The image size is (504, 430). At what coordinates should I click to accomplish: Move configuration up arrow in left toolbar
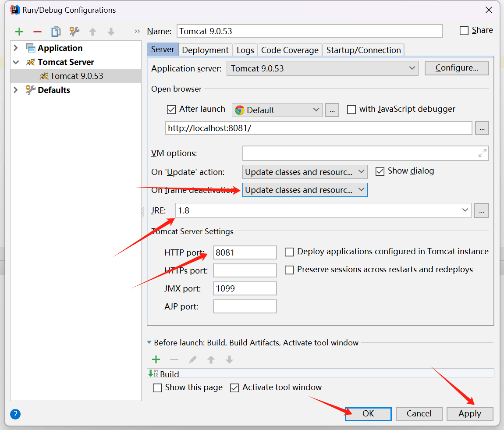pyautogui.click(x=92, y=32)
